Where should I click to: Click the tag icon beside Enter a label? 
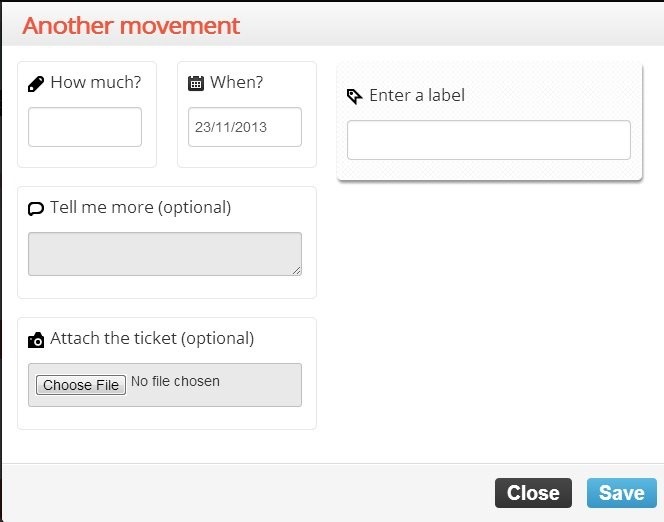click(354, 96)
